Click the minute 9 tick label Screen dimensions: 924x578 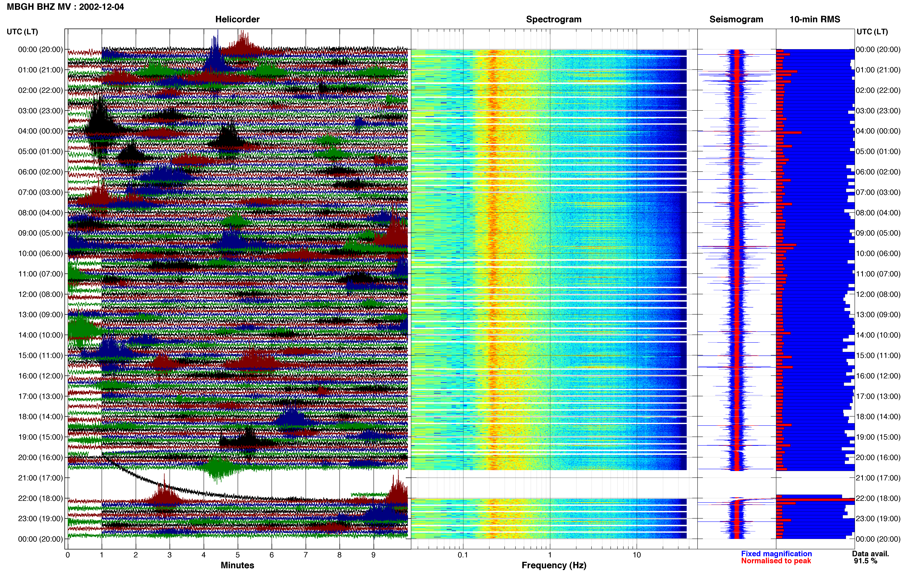(x=373, y=555)
